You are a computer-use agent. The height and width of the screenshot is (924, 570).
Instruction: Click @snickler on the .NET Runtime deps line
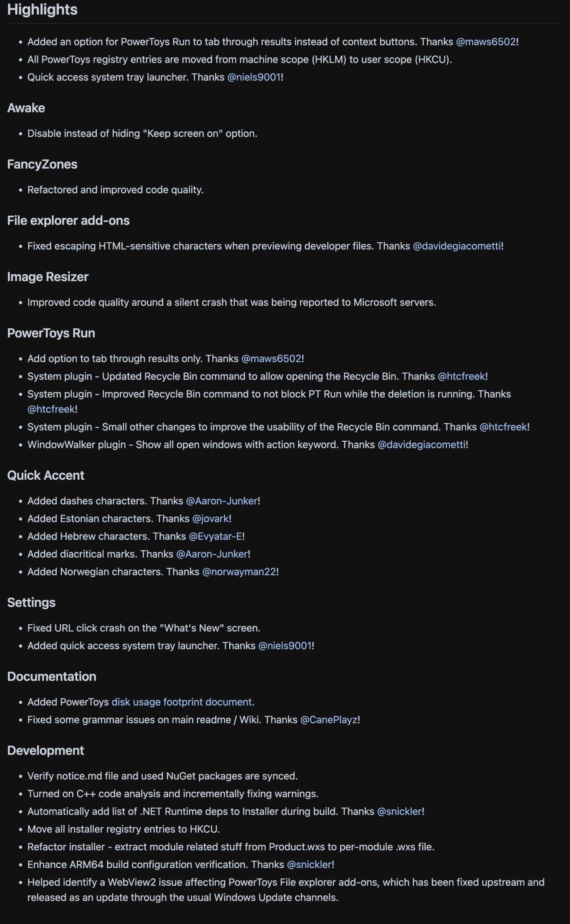(399, 811)
